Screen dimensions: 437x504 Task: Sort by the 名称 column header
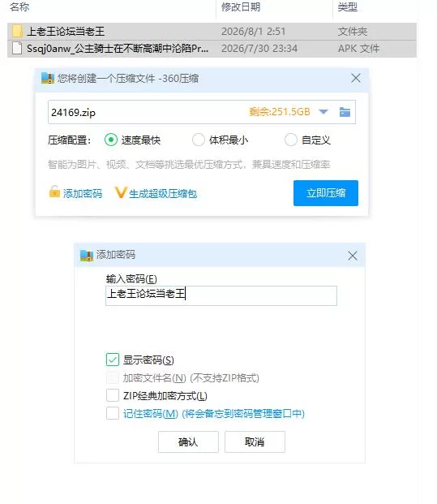click(x=19, y=6)
